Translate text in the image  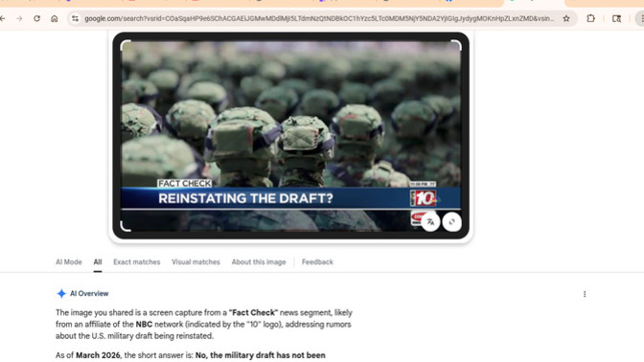click(x=430, y=222)
